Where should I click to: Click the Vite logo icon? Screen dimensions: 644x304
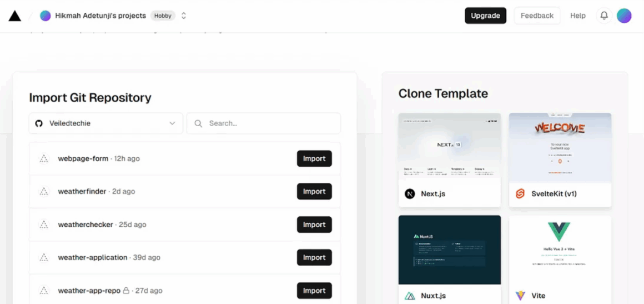coord(520,296)
